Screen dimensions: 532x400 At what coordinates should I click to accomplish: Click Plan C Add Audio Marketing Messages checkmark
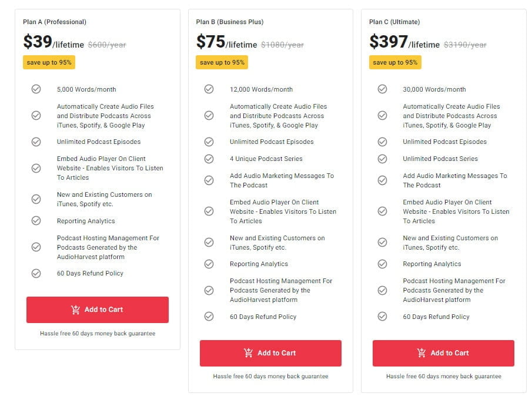pos(382,180)
